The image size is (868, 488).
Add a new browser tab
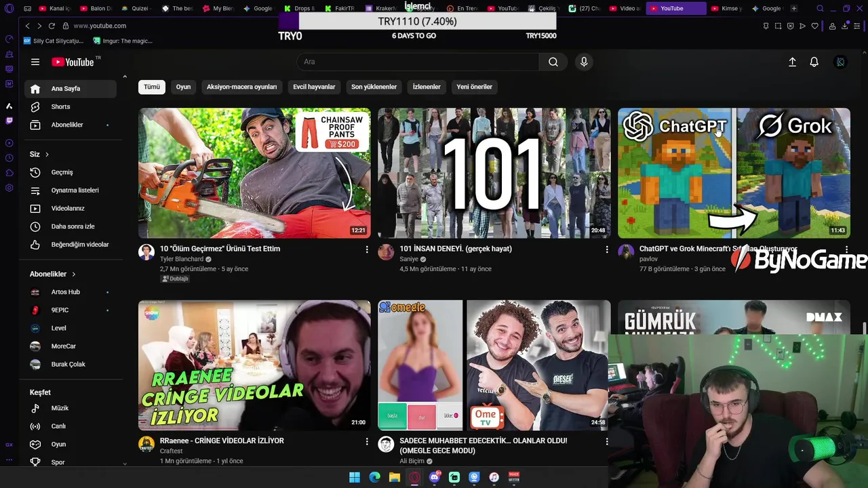[x=794, y=8]
